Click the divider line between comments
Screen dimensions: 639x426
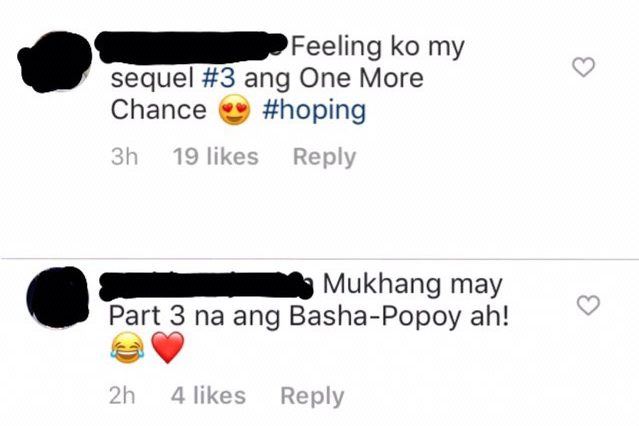point(320,258)
